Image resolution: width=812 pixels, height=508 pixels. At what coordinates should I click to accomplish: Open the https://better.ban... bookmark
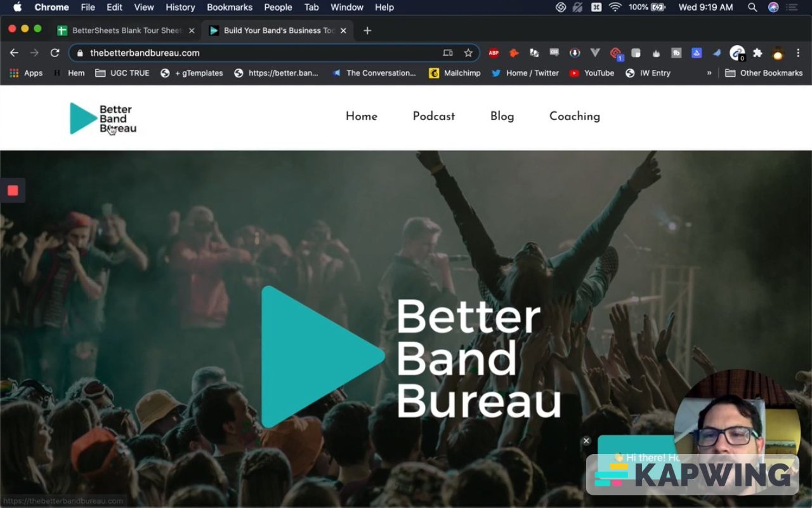pyautogui.click(x=276, y=73)
